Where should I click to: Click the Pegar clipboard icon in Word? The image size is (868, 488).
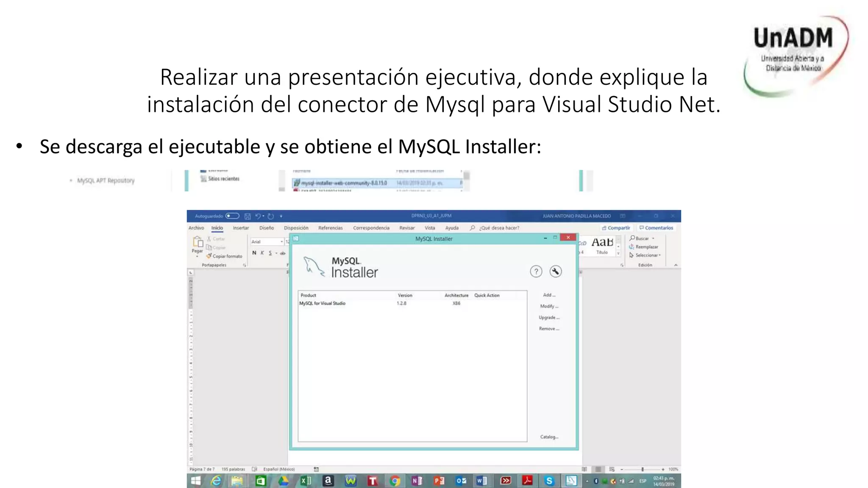point(198,242)
